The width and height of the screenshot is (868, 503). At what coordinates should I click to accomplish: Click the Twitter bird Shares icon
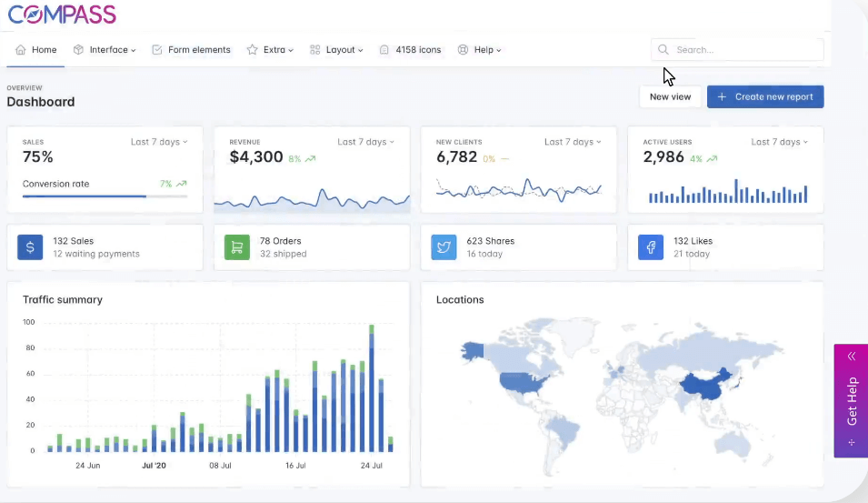[x=444, y=247]
